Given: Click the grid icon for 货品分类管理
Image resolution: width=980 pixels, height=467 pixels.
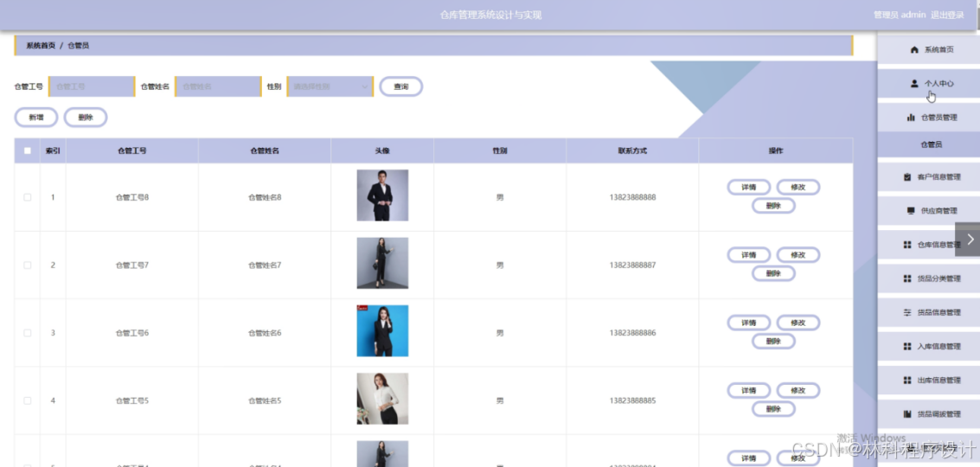Looking at the screenshot, I should coord(906,278).
